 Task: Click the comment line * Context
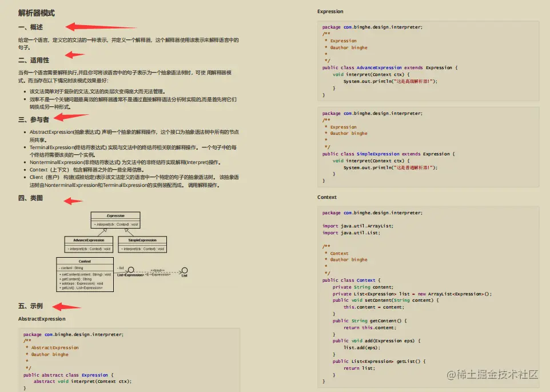point(336,253)
